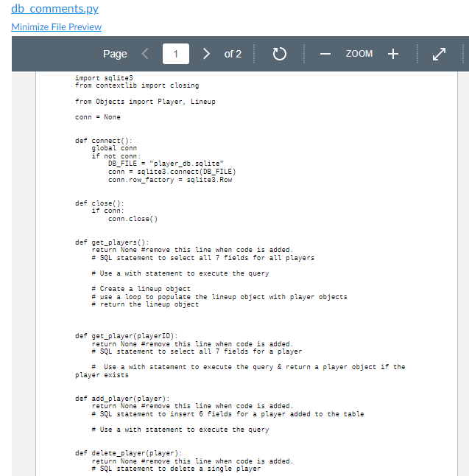Click the 'insert 6 fields for a player' comment
469x476 pixels.
(x=228, y=414)
